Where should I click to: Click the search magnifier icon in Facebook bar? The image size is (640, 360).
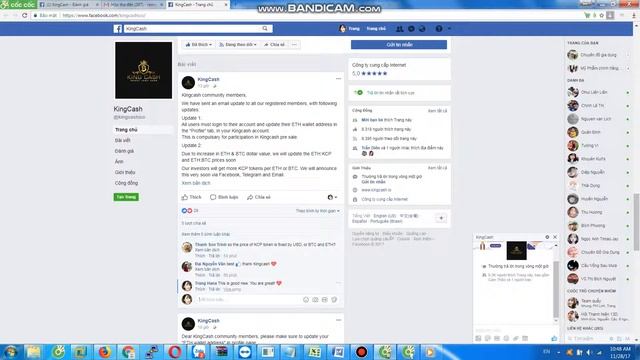coord(265,29)
